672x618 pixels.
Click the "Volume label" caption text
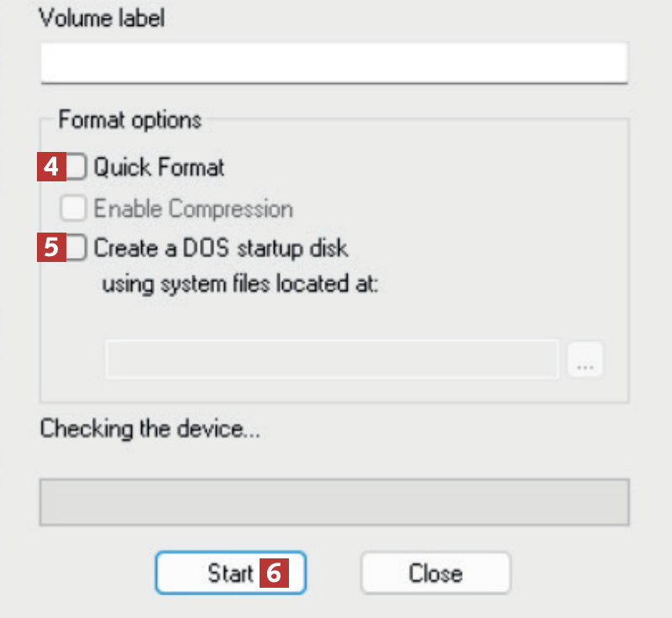click(x=102, y=18)
